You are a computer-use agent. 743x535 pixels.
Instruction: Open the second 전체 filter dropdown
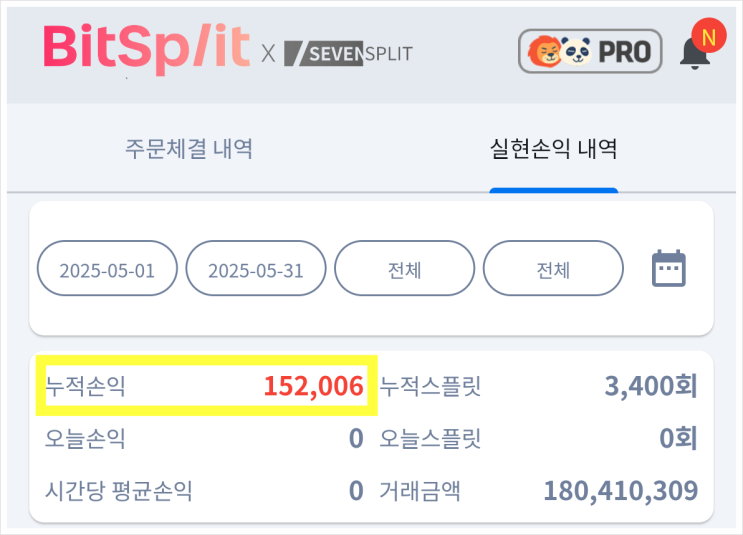tap(553, 270)
